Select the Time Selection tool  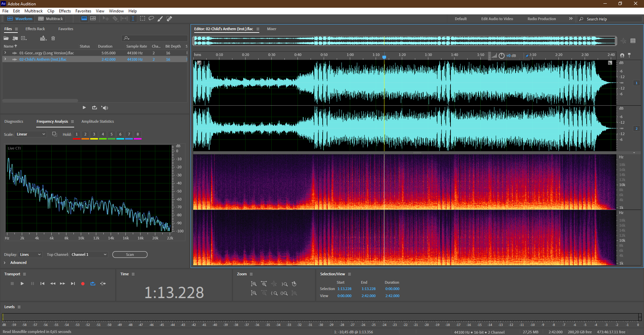tap(133, 19)
